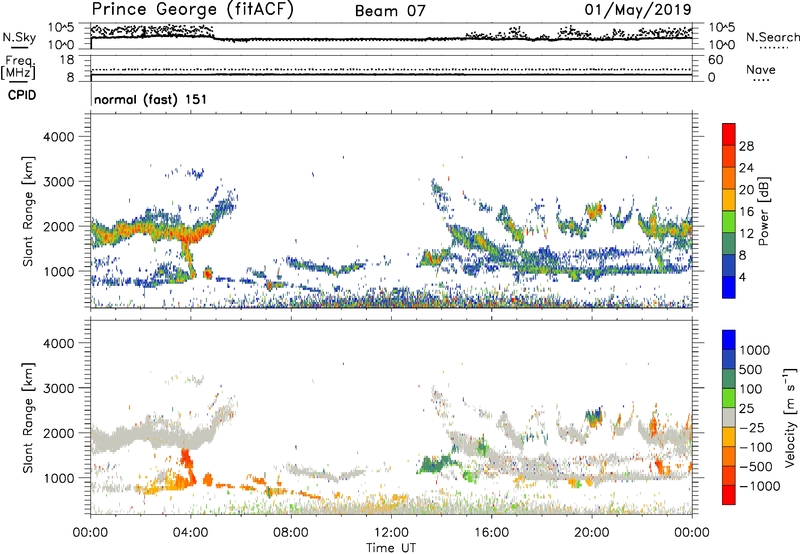This screenshot has height=554, width=800.
Task: Click the '12:00' time tick label
Action: pos(391,533)
